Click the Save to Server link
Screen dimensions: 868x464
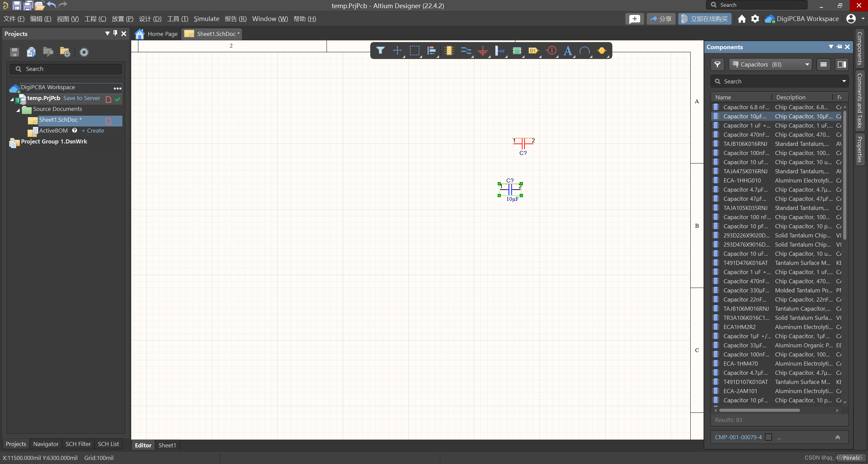pyautogui.click(x=81, y=98)
